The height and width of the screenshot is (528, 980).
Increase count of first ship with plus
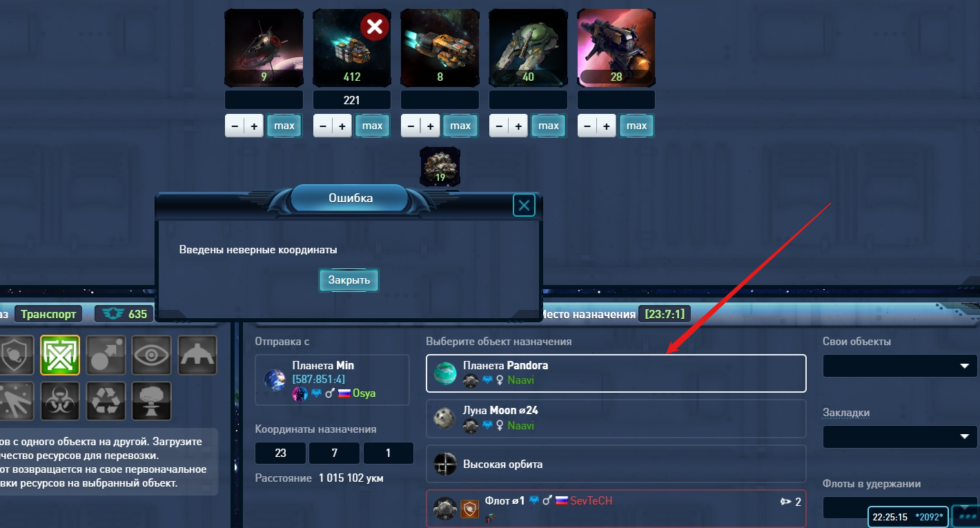click(254, 126)
